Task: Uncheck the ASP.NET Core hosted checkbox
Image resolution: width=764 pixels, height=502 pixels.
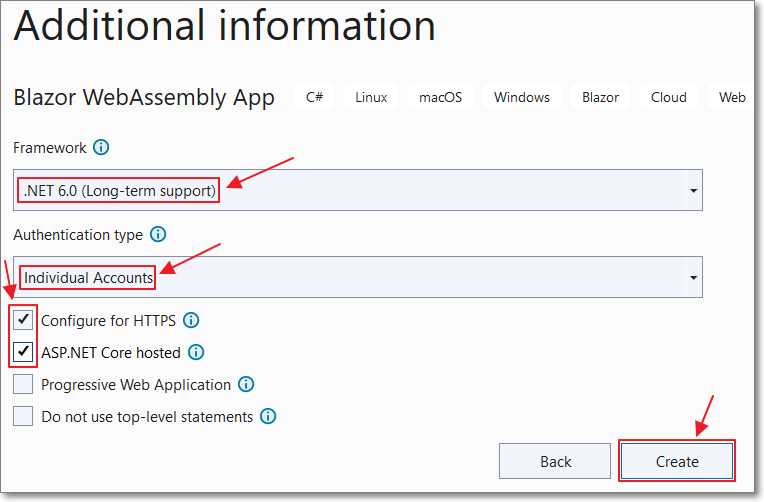Action: 23,352
